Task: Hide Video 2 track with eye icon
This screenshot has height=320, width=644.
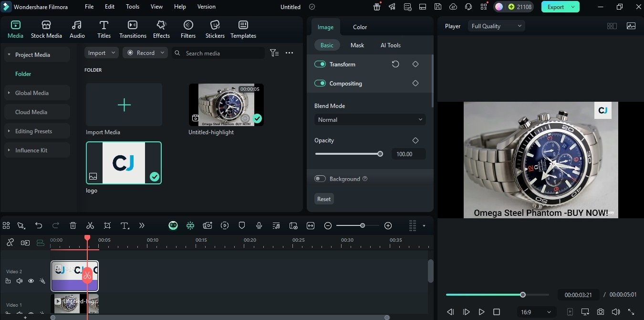Action: click(31, 281)
